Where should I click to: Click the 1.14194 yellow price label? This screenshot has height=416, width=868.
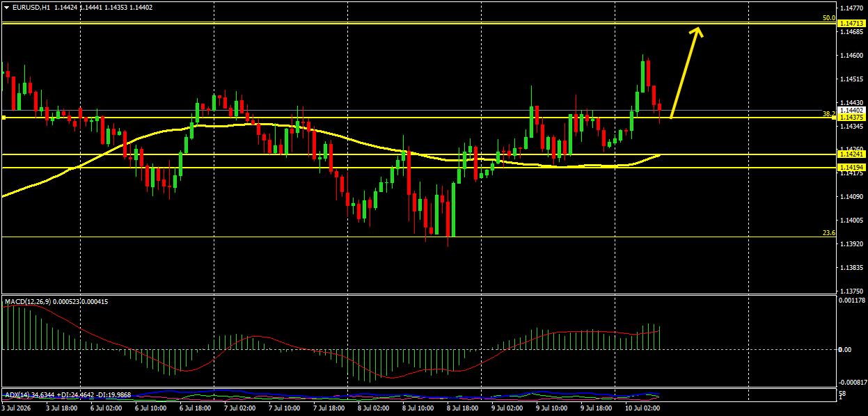coord(851,168)
